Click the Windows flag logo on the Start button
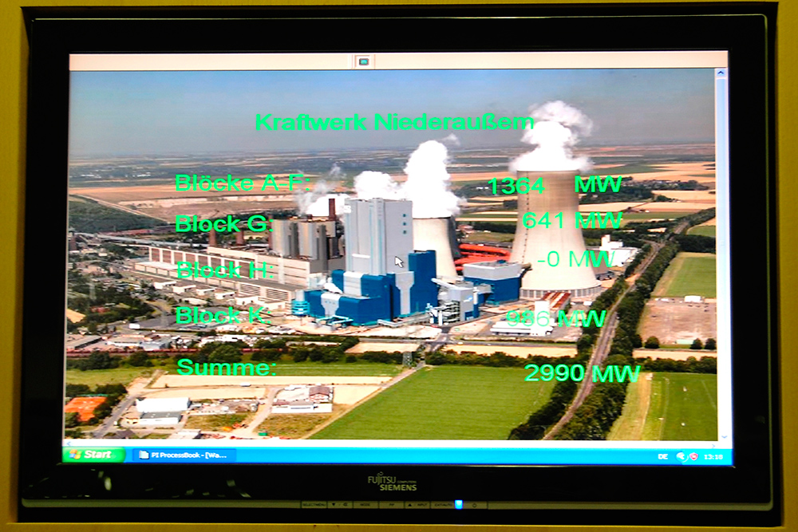Viewport: 798px width, 532px height. tap(74, 454)
